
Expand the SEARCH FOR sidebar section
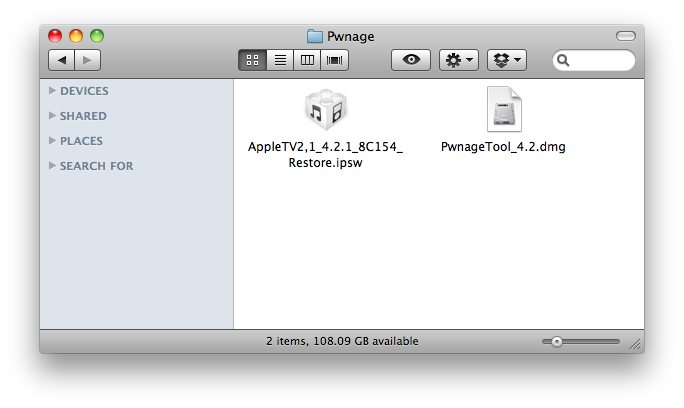[52, 166]
